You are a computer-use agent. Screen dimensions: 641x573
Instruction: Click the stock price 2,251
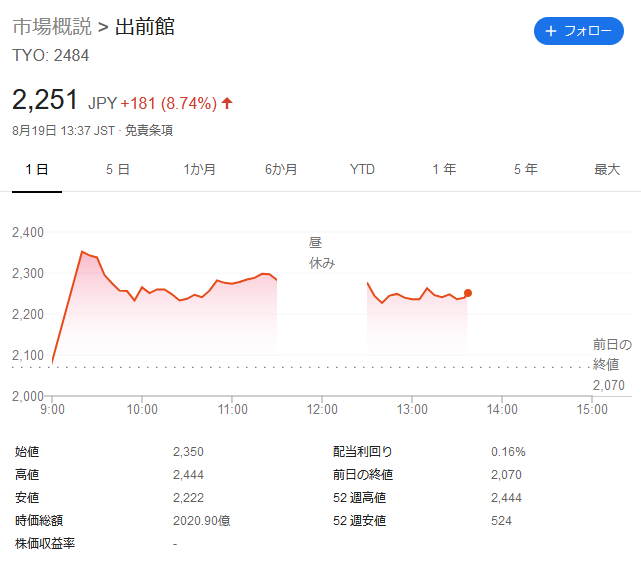(45, 100)
